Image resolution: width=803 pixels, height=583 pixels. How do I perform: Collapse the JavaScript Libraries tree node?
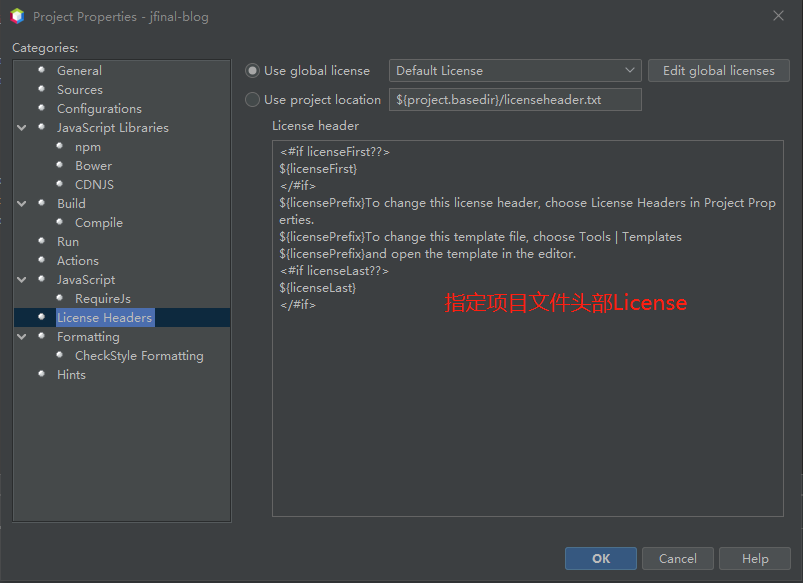click(22, 128)
